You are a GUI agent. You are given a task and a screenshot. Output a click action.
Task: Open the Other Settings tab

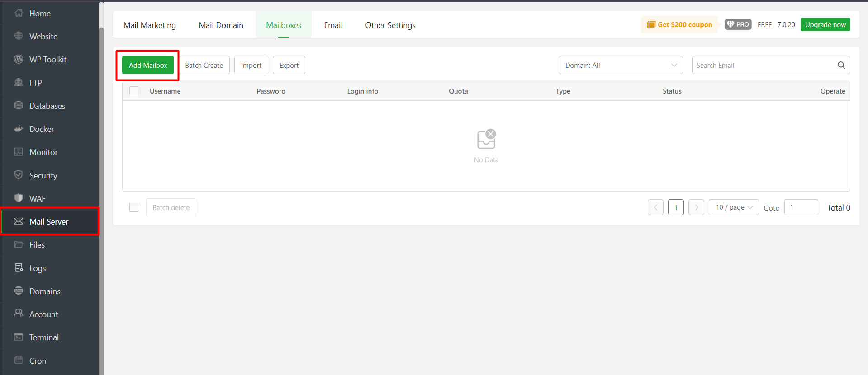[x=390, y=25]
